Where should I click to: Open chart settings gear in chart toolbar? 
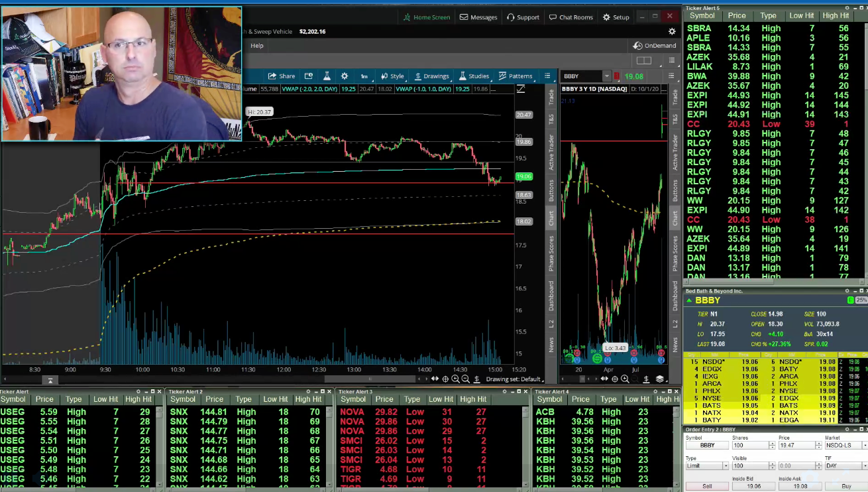[x=345, y=76]
